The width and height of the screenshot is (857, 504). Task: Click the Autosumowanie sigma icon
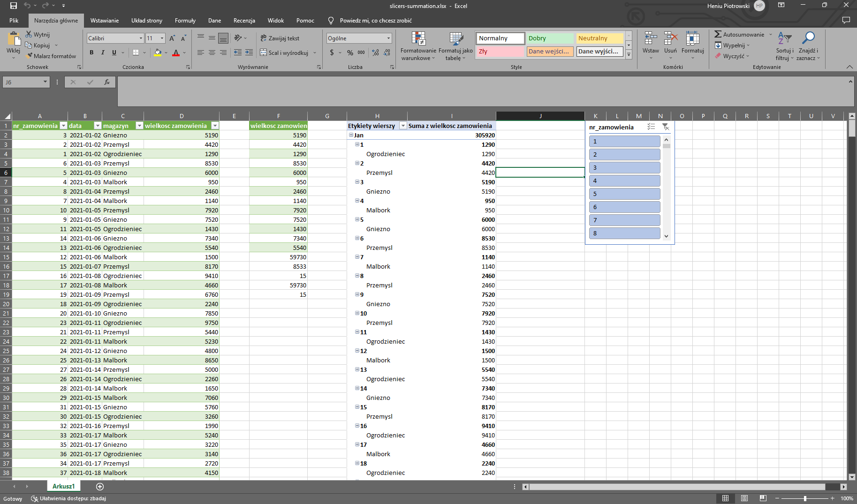click(718, 34)
